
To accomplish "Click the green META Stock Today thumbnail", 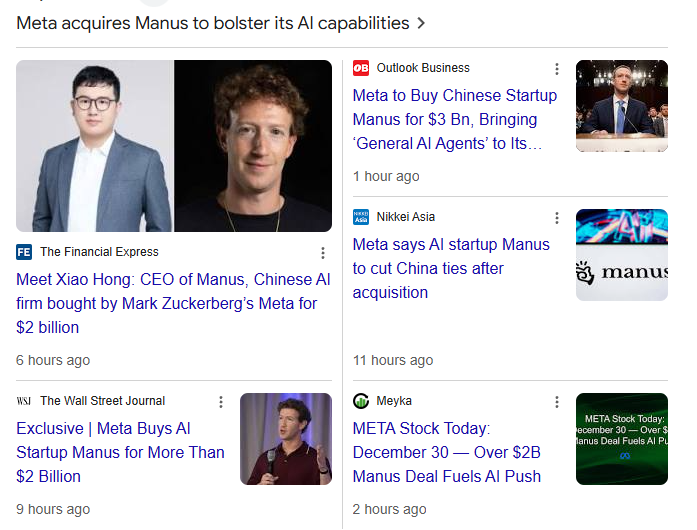I will [622, 439].
